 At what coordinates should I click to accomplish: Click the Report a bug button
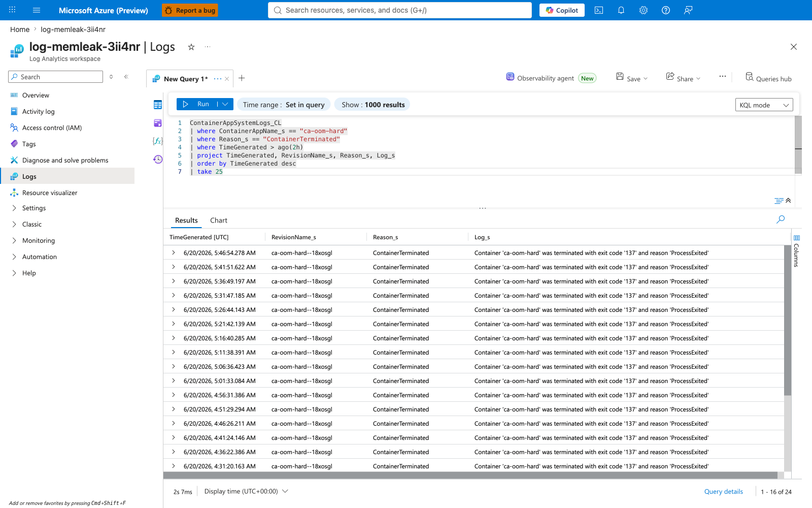[x=190, y=10]
